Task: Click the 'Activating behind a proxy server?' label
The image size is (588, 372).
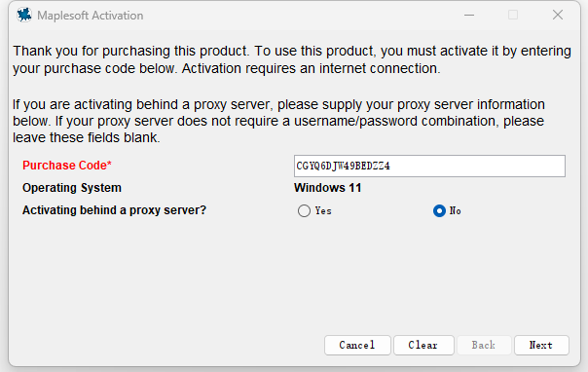Action: [x=114, y=210]
